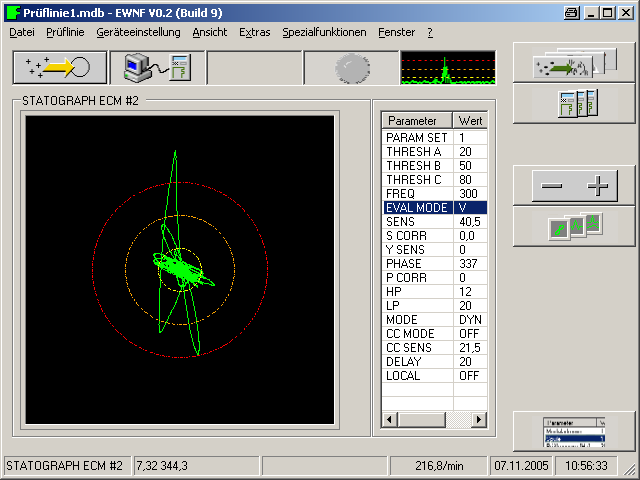Select the FREQ parameter row
Screen dimensions: 640x480
click(x=435, y=193)
